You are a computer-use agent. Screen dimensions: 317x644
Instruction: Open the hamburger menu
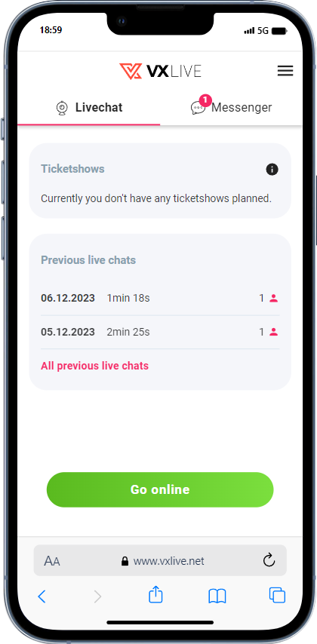285,71
